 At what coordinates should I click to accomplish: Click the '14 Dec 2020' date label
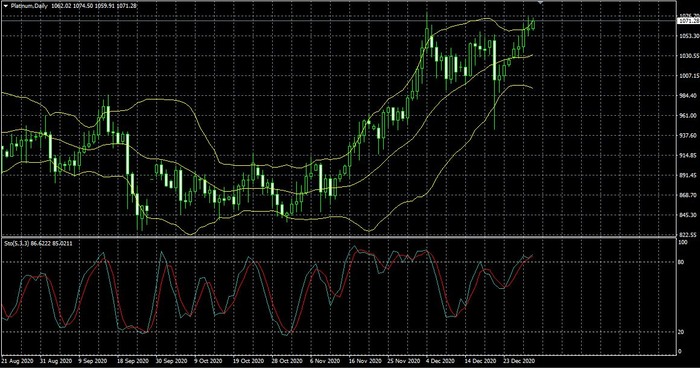click(x=480, y=361)
